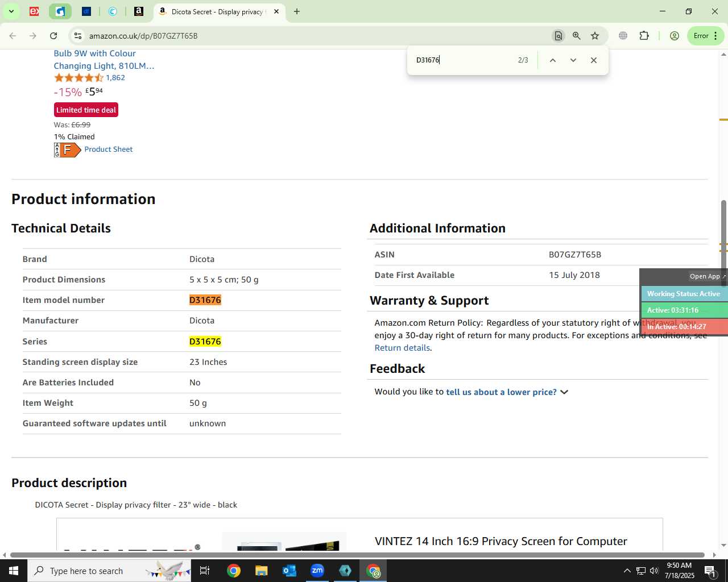Click the '23 Inches' display size value

pos(208,362)
